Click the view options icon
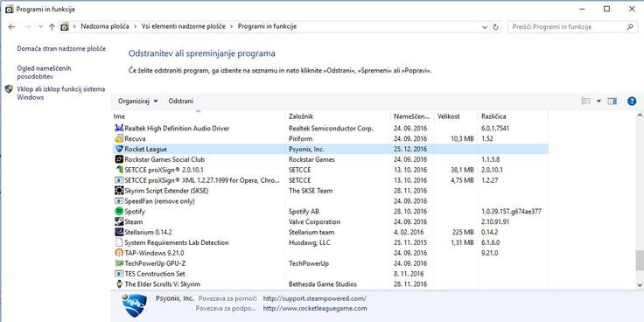644x322 pixels. point(585,101)
